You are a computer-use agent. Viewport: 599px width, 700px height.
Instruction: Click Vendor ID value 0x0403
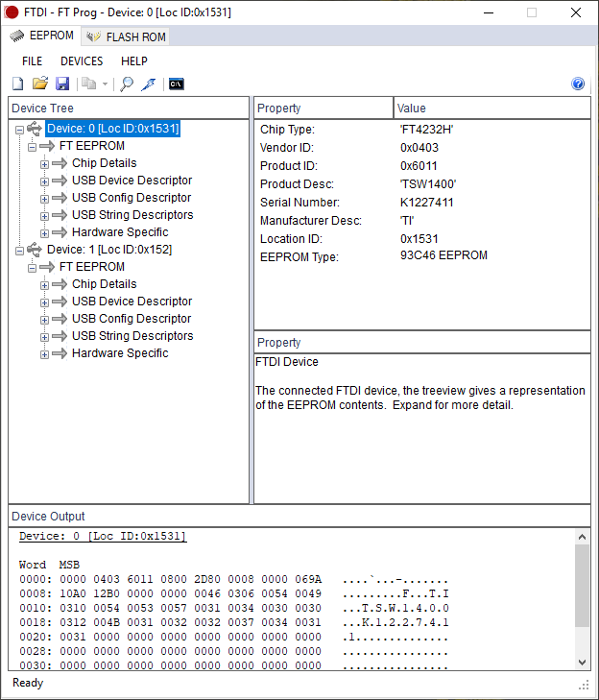click(x=419, y=148)
